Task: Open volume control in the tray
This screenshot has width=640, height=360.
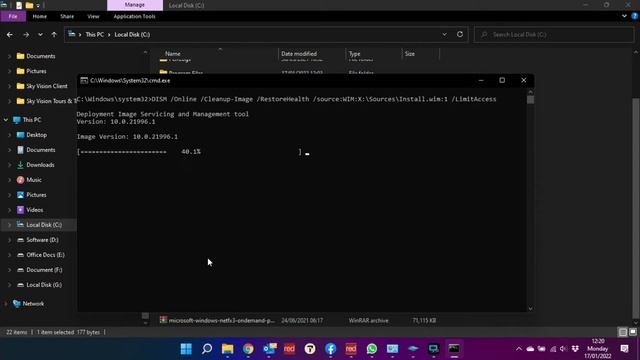Action: [564, 349]
